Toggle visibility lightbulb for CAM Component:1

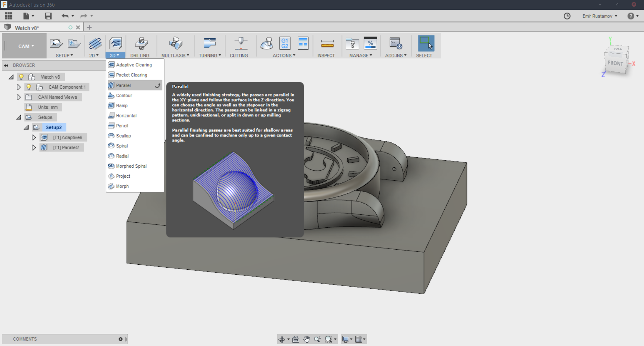point(29,87)
